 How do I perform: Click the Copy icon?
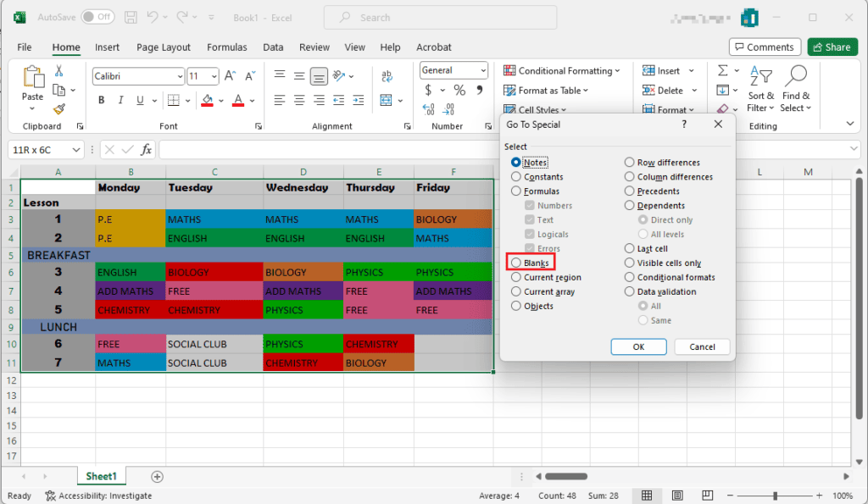(58, 90)
